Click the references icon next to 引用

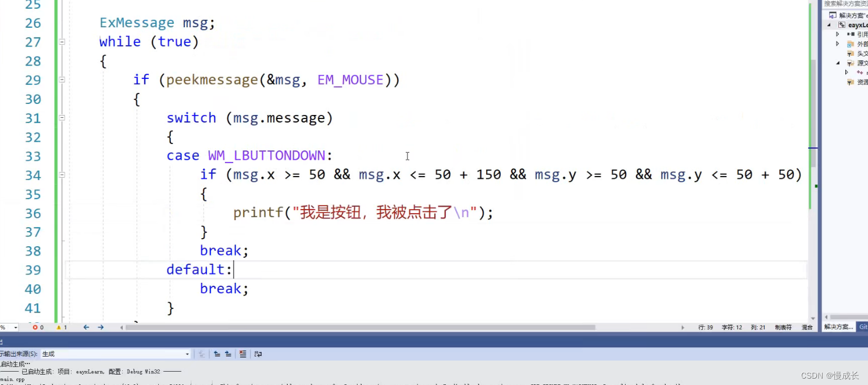coord(851,34)
